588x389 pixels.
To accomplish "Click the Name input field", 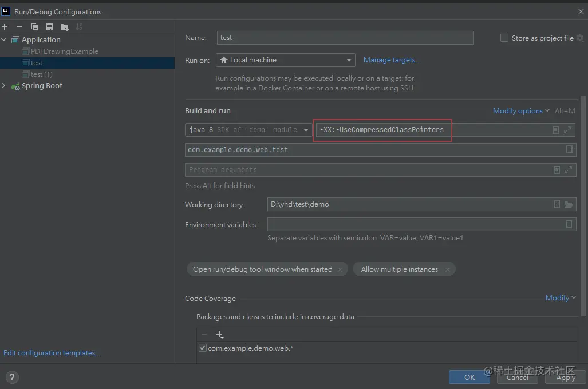I will 345,38.
